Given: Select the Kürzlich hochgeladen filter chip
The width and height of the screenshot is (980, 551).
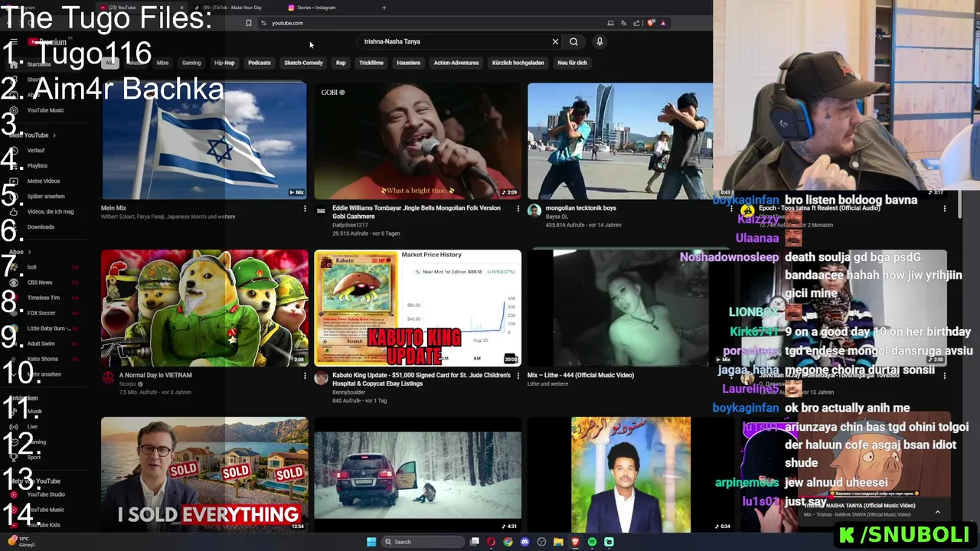Looking at the screenshot, I should point(518,63).
